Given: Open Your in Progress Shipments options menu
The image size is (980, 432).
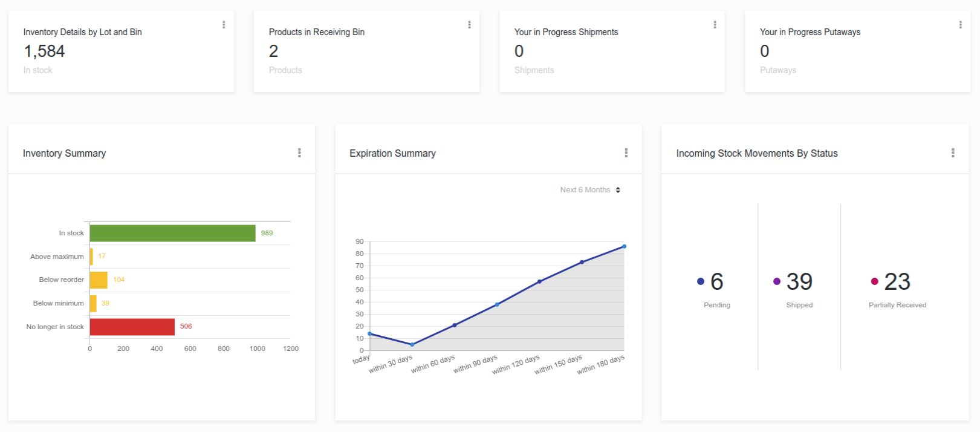Looking at the screenshot, I should 715,25.
